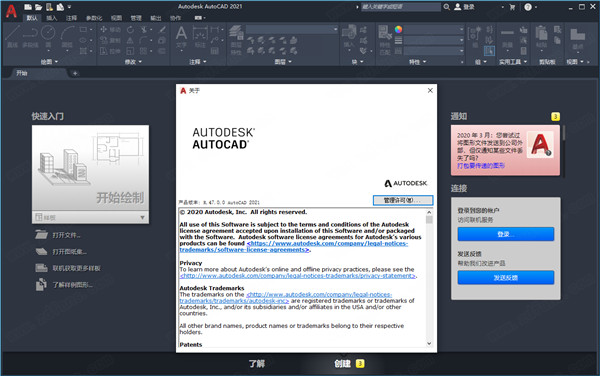
Task: Click the color wheel swatch in Properties panel
Action: 398,29
